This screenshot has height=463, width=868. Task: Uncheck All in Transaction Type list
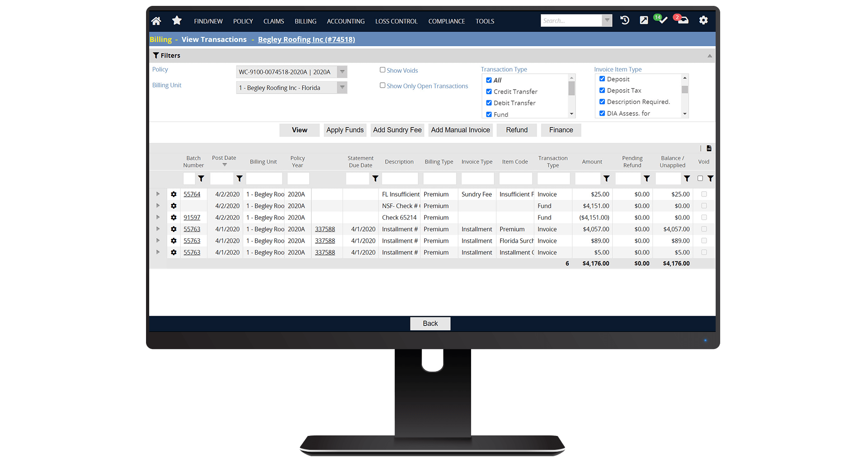pos(489,80)
